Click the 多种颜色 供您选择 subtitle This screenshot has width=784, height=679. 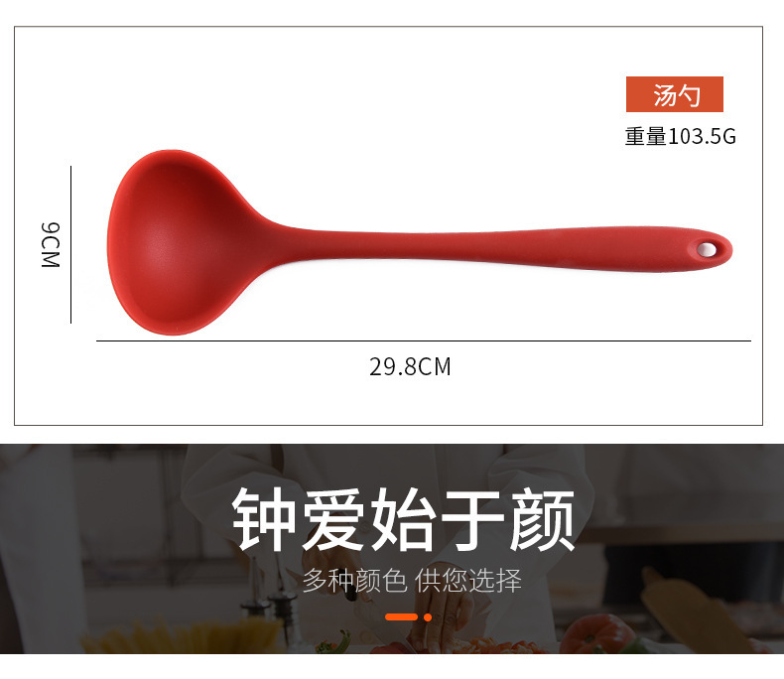[x=412, y=581]
